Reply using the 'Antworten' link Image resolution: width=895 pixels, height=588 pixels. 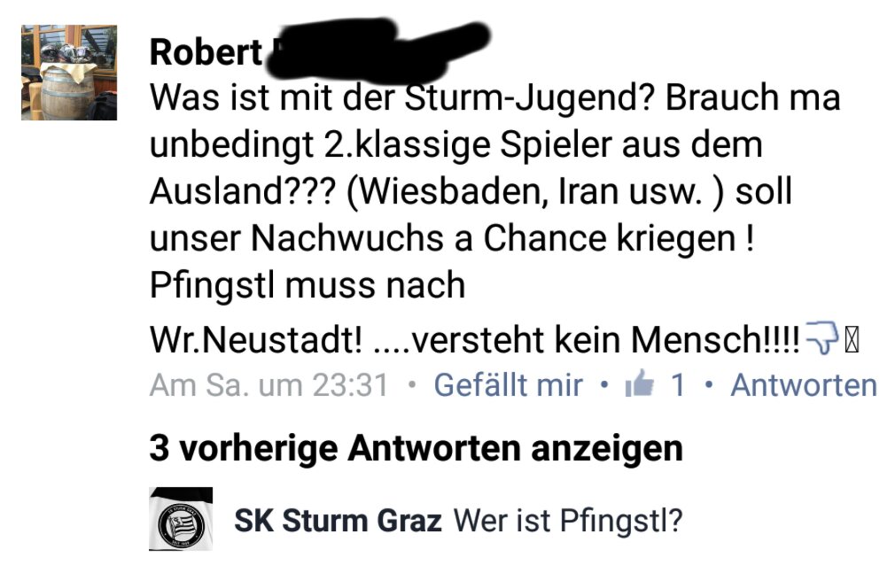pyautogui.click(x=804, y=385)
